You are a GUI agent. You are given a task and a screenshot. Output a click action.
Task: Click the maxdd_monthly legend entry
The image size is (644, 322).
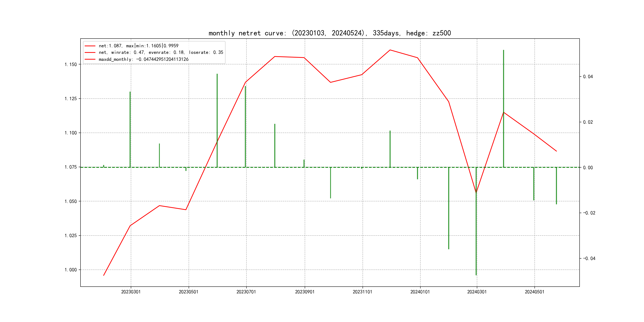click(x=144, y=59)
